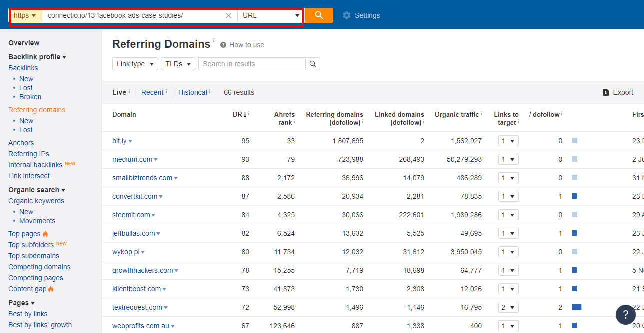Sort by Referring domains (dofollow) column
The height and width of the screenshot is (333, 644).
[334, 118]
